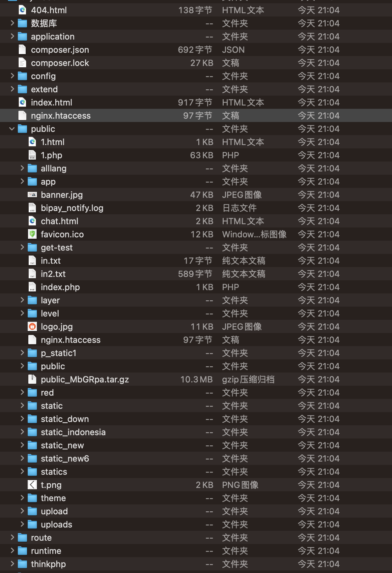Click the 日志文件 kind label

tap(239, 208)
